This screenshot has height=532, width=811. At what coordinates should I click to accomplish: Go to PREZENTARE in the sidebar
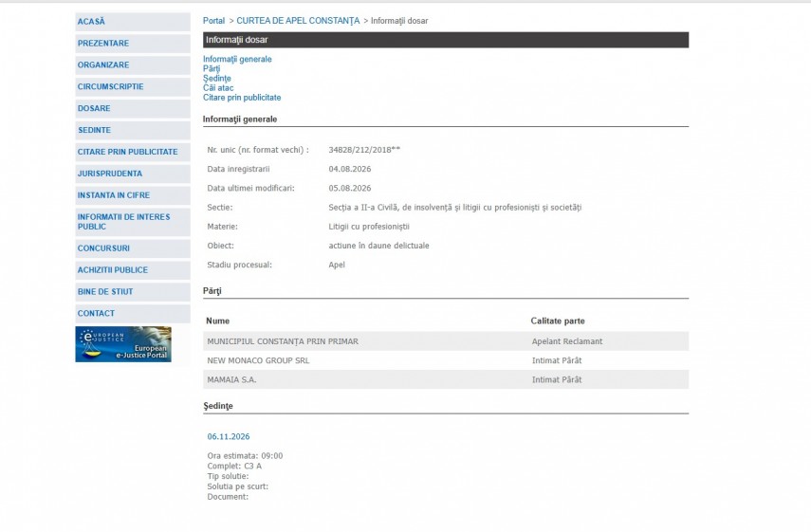coord(133,44)
